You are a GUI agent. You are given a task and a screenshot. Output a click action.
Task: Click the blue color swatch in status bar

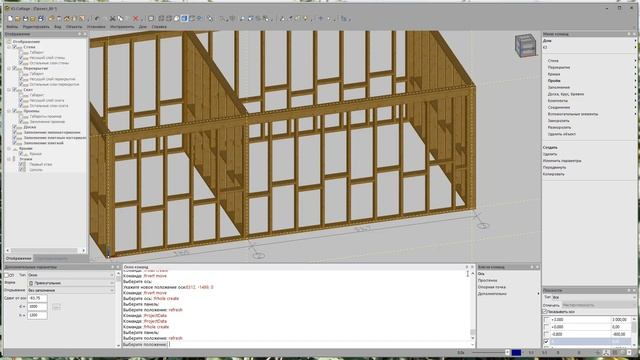516,352
